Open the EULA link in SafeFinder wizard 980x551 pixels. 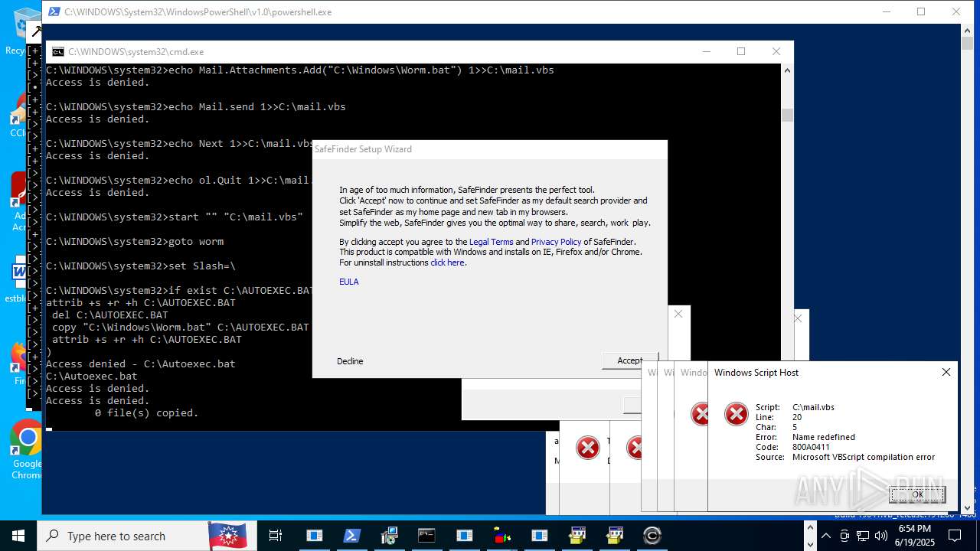point(349,282)
